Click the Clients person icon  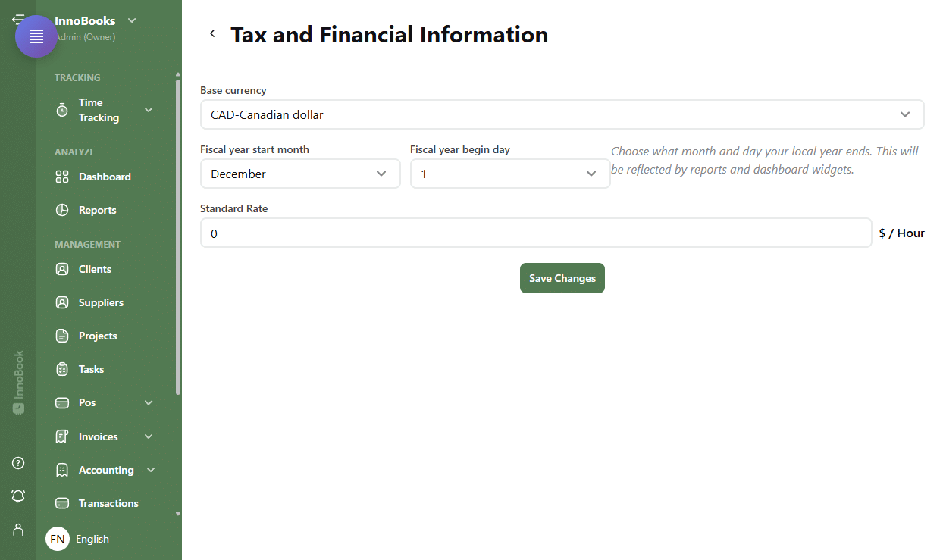pos(62,269)
